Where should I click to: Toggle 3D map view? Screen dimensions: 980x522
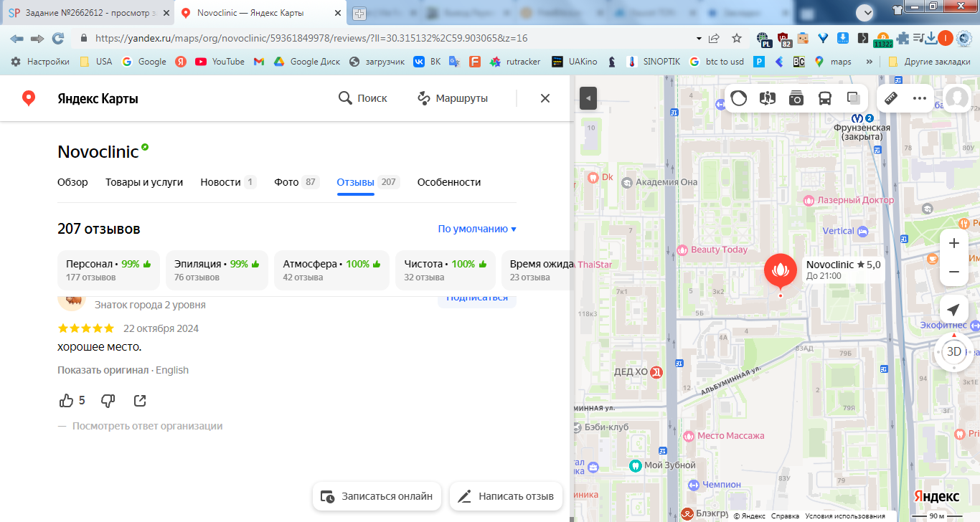953,351
